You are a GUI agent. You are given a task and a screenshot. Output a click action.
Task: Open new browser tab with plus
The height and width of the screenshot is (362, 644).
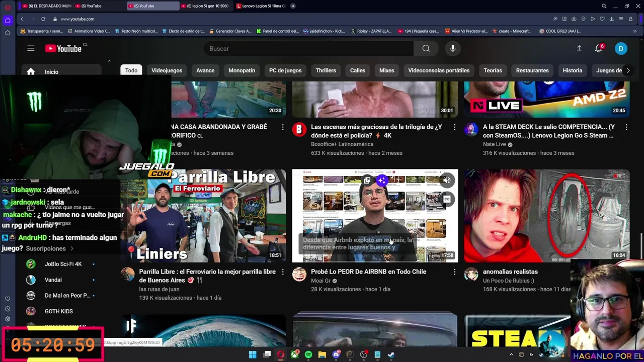click(x=293, y=6)
